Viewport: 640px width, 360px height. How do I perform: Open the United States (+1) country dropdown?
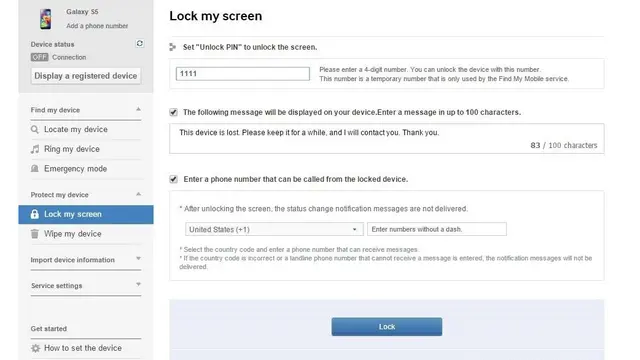(x=274, y=229)
